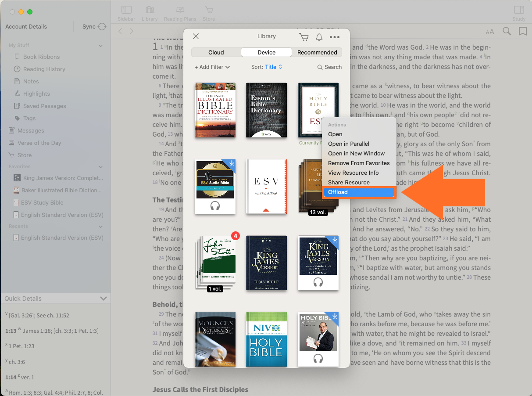Select Easton's Bible Dictionary cover

(x=266, y=110)
